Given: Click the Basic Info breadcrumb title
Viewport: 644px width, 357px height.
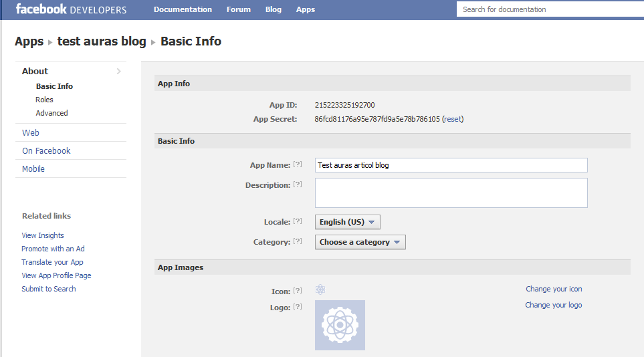Looking at the screenshot, I should click(x=191, y=41).
